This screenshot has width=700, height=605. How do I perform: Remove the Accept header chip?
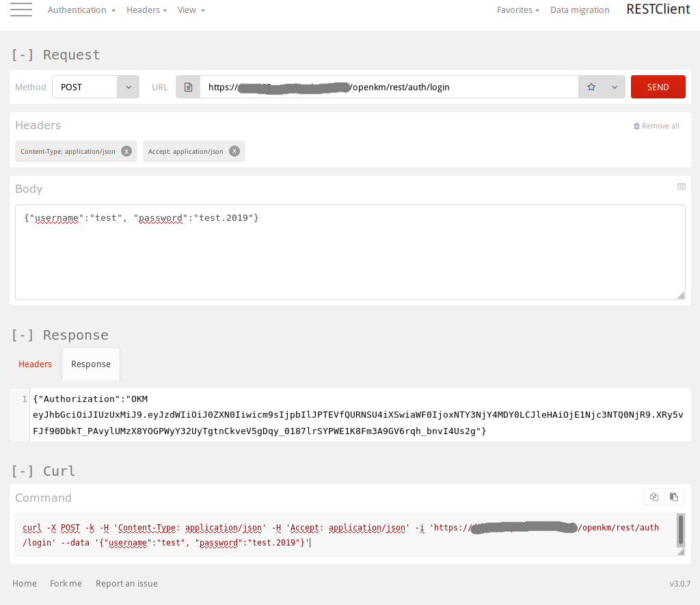234,151
